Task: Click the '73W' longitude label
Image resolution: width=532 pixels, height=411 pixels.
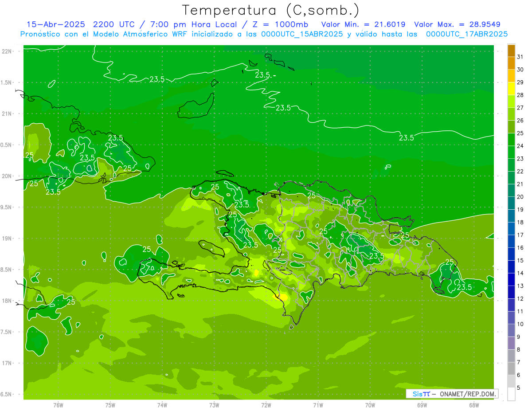Action: pos(214,405)
